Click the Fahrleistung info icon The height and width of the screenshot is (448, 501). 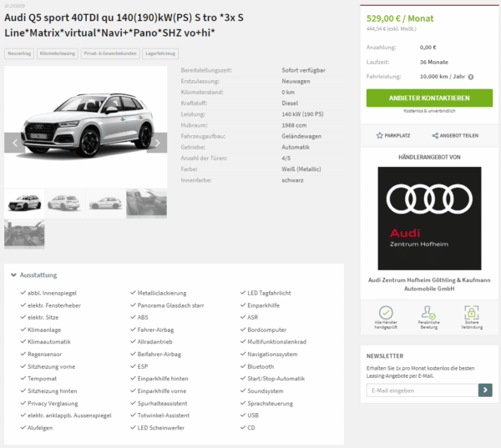tap(471, 77)
